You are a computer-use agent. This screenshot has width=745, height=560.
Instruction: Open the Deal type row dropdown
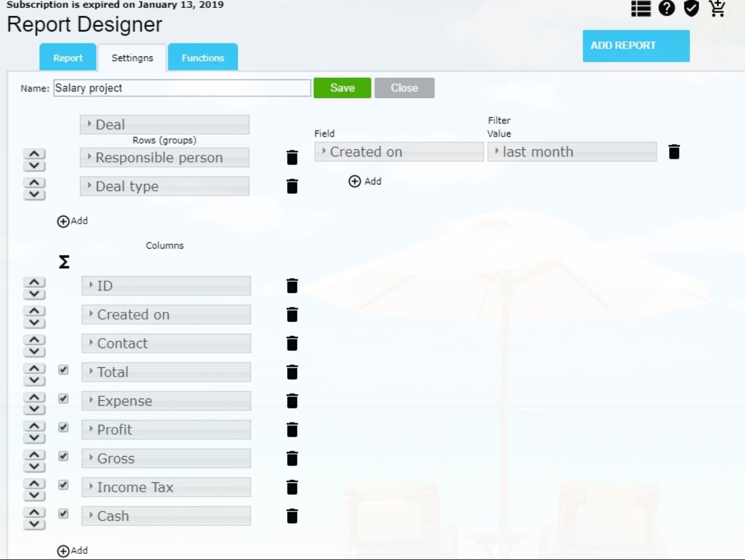pyautogui.click(x=164, y=187)
